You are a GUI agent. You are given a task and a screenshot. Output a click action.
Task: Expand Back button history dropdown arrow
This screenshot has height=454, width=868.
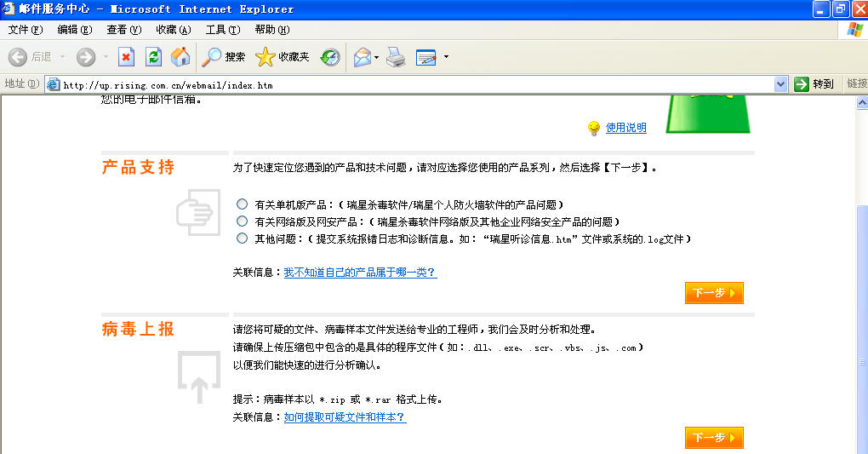pyautogui.click(x=63, y=56)
